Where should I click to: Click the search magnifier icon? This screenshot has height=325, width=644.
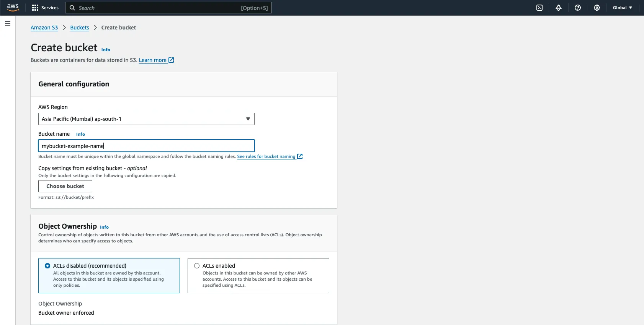(x=72, y=8)
